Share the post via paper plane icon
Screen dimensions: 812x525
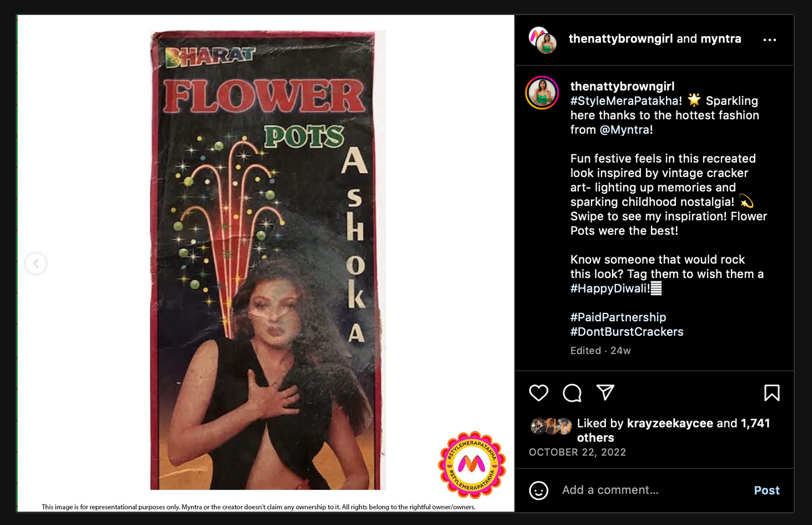605,392
